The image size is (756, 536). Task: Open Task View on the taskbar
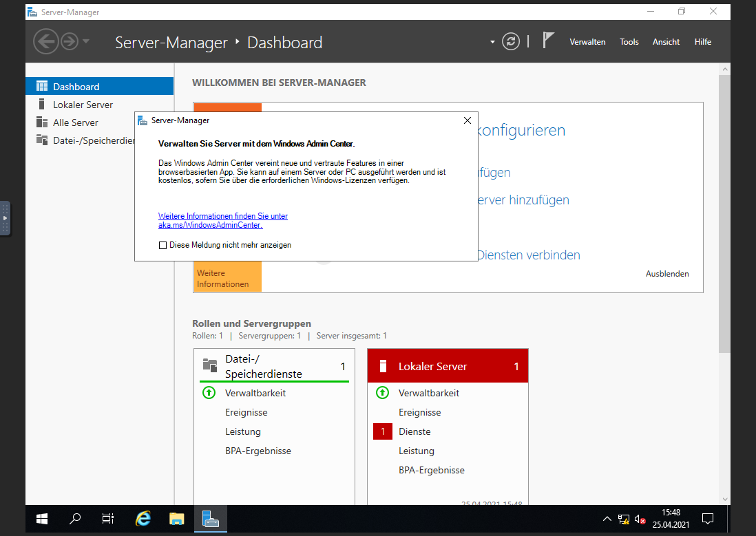[108, 519]
